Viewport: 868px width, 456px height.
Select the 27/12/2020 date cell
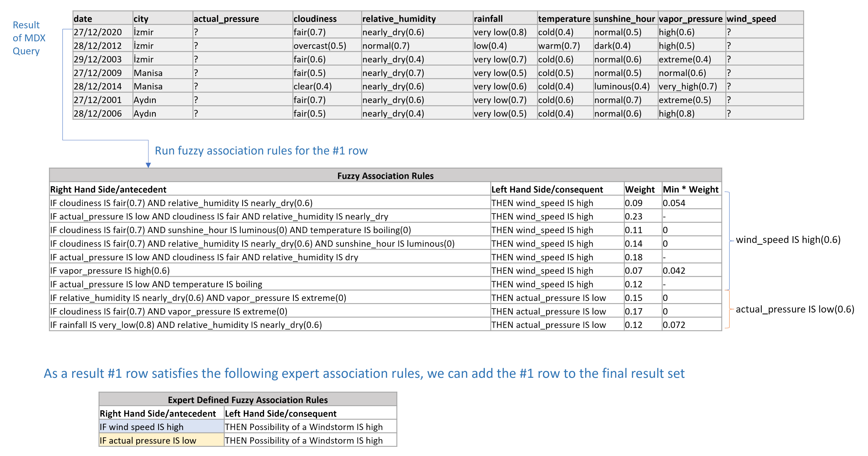[98, 32]
